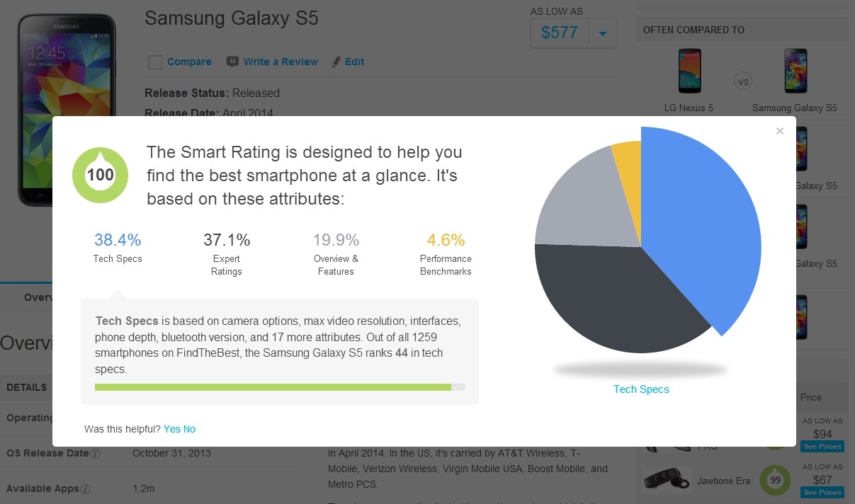855x504 pixels.
Task: Open the price dropdown arrow beside $577
Action: tap(603, 33)
